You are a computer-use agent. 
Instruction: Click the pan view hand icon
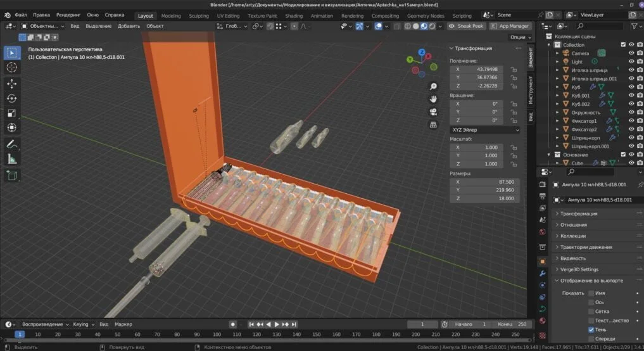[433, 99]
